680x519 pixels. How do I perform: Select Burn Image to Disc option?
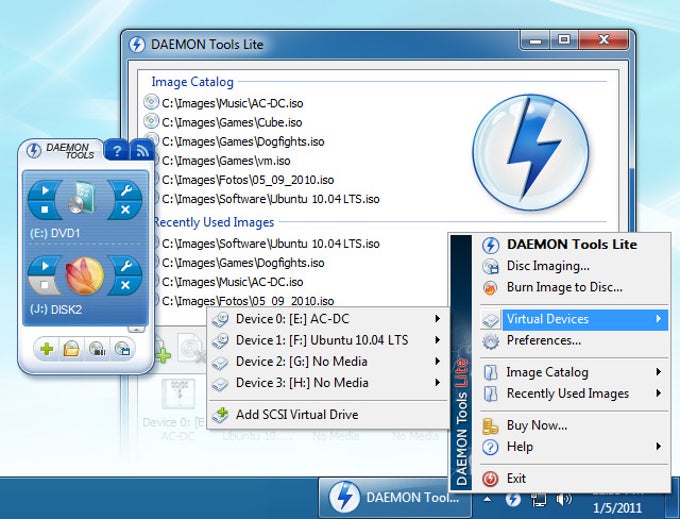click(x=564, y=287)
